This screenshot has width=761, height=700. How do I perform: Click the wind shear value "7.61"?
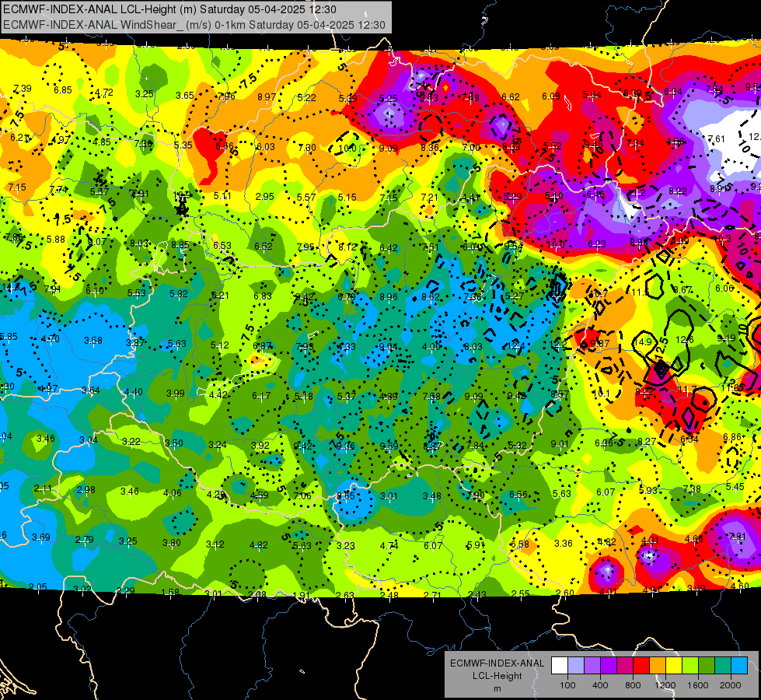click(717, 139)
